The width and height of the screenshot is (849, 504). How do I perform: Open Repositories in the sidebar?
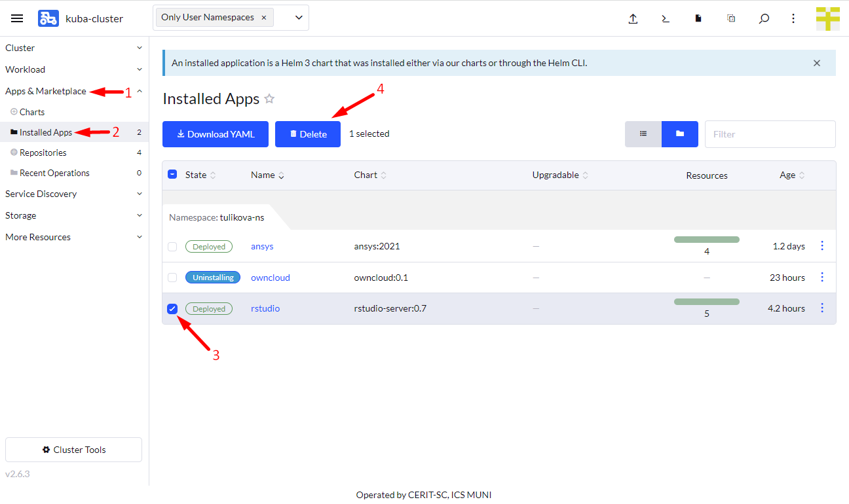pyautogui.click(x=43, y=153)
